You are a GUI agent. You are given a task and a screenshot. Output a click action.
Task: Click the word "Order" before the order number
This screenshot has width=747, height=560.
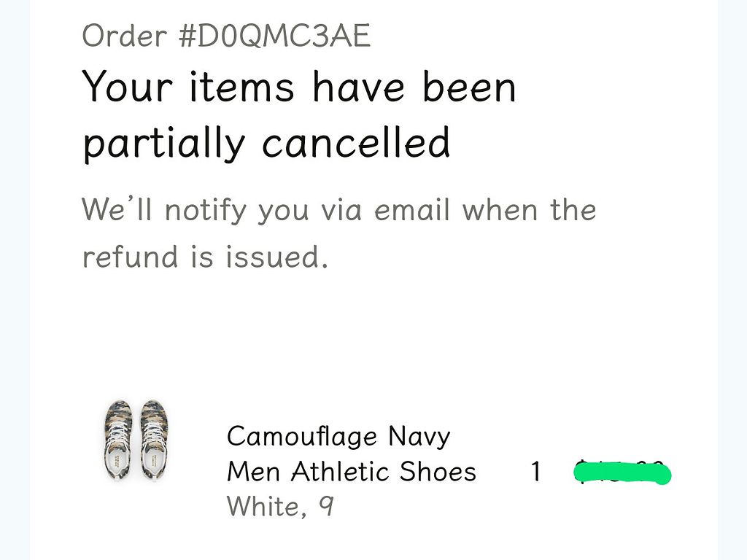125,36
